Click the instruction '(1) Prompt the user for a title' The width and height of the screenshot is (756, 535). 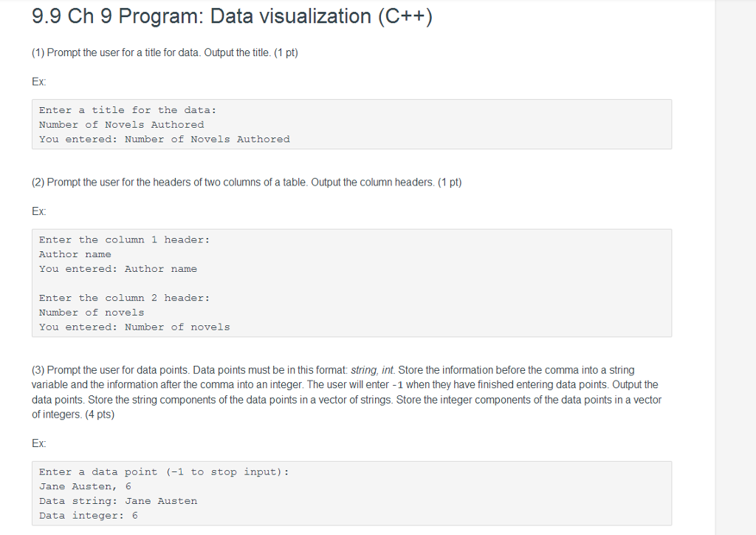pyautogui.click(x=165, y=52)
